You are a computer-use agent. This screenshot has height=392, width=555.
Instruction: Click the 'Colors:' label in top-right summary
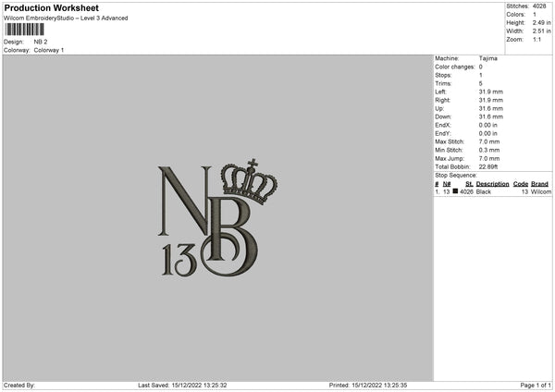click(516, 15)
